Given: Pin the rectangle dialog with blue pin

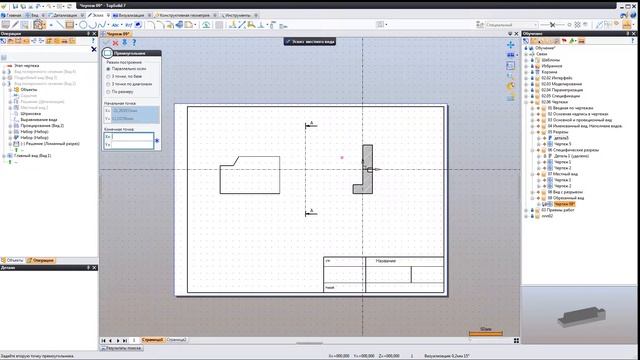Looking at the screenshot, I should pos(124,42).
